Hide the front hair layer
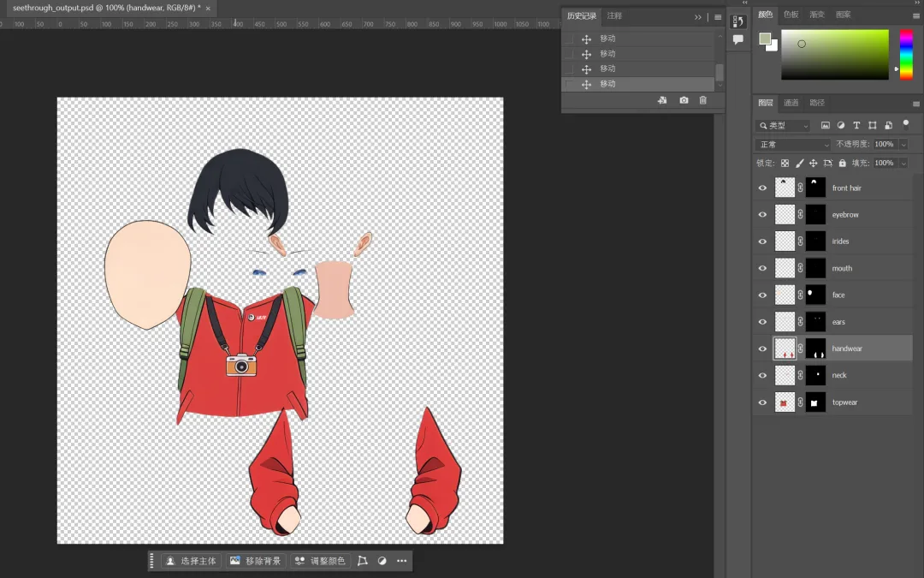The height and width of the screenshot is (578, 924). (762, 188)
